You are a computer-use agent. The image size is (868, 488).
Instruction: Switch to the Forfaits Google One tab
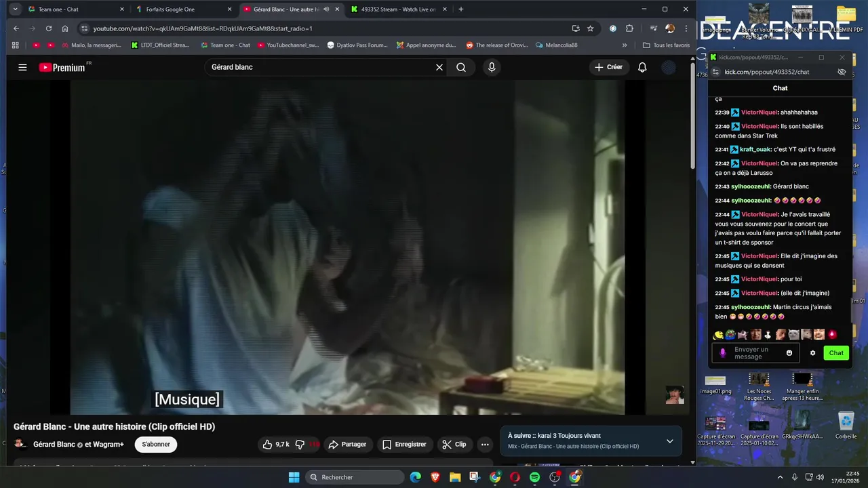point(184,9)
